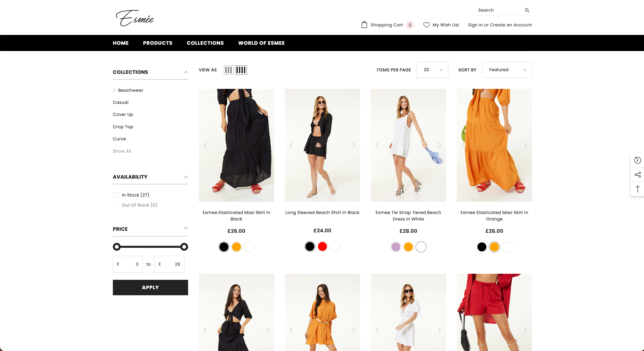This screenshot has width=644, height=351.
Task: Select orange swatch for Maxi Skirt In Black
Action: pyautogui.click(x=236, y=247)
